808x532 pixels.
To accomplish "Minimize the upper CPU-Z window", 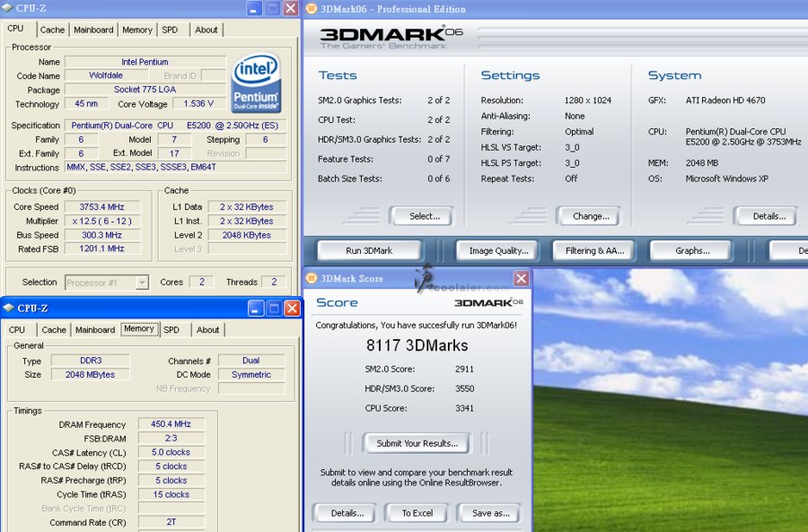I will (253, 9).
